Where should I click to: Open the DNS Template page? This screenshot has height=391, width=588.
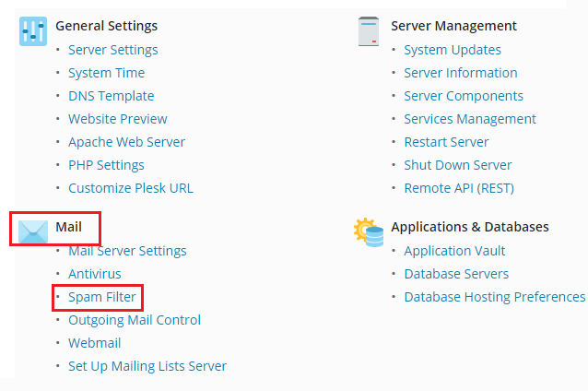point(111,96)
